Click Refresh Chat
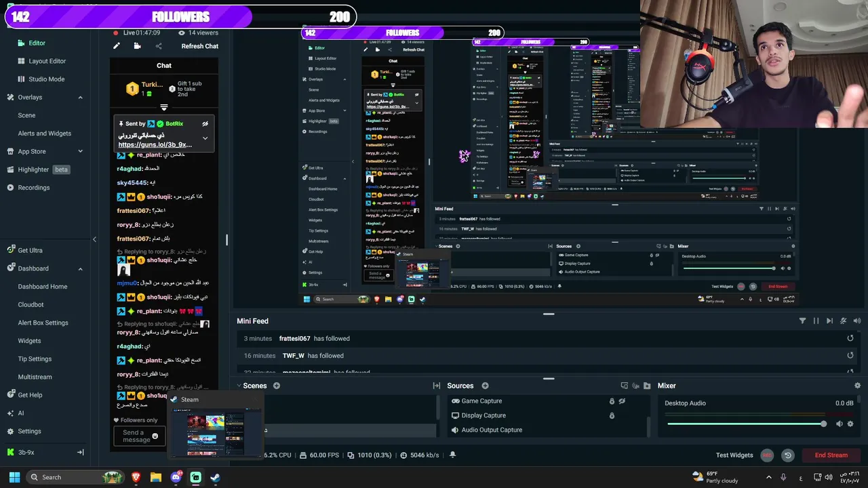868x488 pixels. pos(199,46)
